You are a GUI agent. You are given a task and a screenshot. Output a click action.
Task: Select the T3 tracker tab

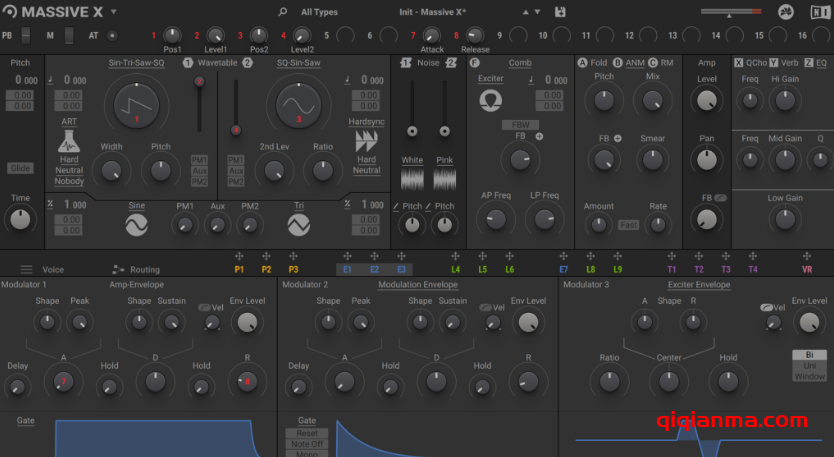click(725, 270)
